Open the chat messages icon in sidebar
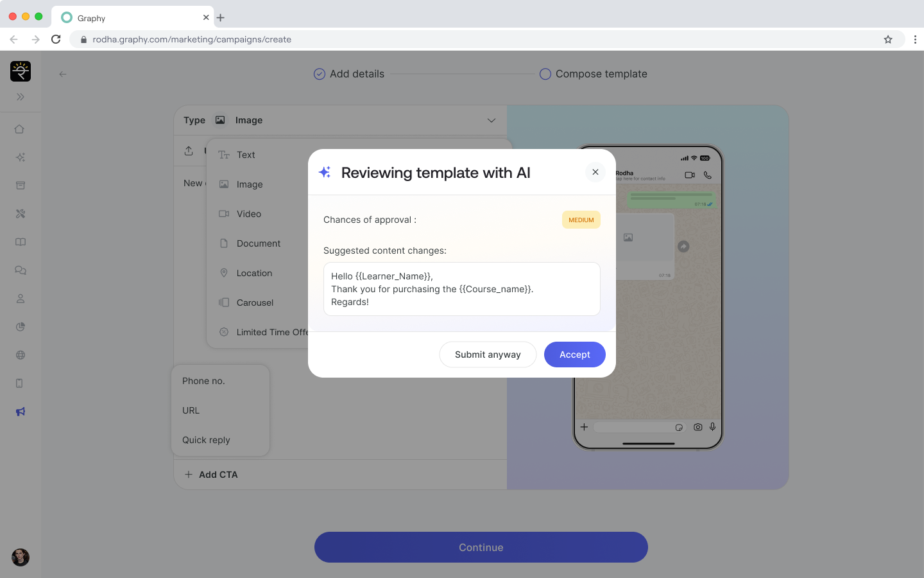The width and height of the screenshot is (924, 578). click(21, 270)
